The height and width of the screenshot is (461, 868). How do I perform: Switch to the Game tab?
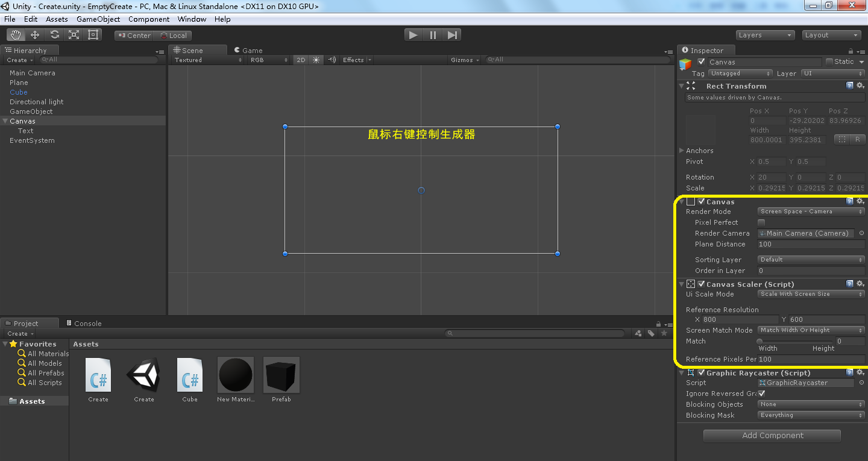click(248, 50)
